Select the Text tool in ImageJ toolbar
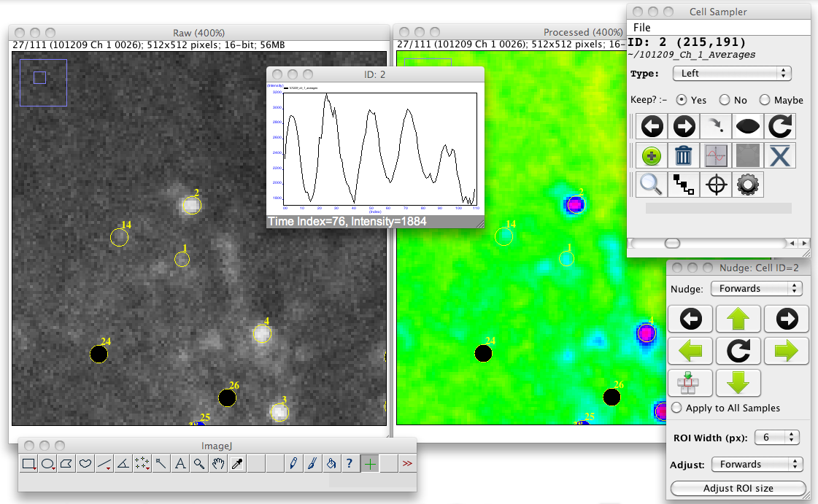818x504 pixels. (x=180, y=463)
